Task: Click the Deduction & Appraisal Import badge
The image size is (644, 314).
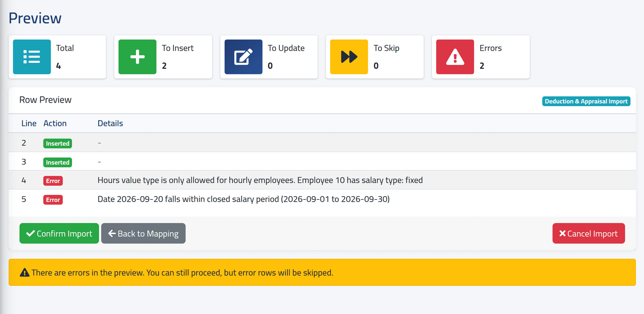Action: point(586,101)
